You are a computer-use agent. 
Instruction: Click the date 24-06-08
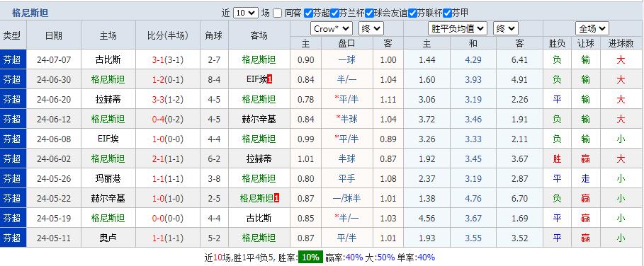coord(54,139)
